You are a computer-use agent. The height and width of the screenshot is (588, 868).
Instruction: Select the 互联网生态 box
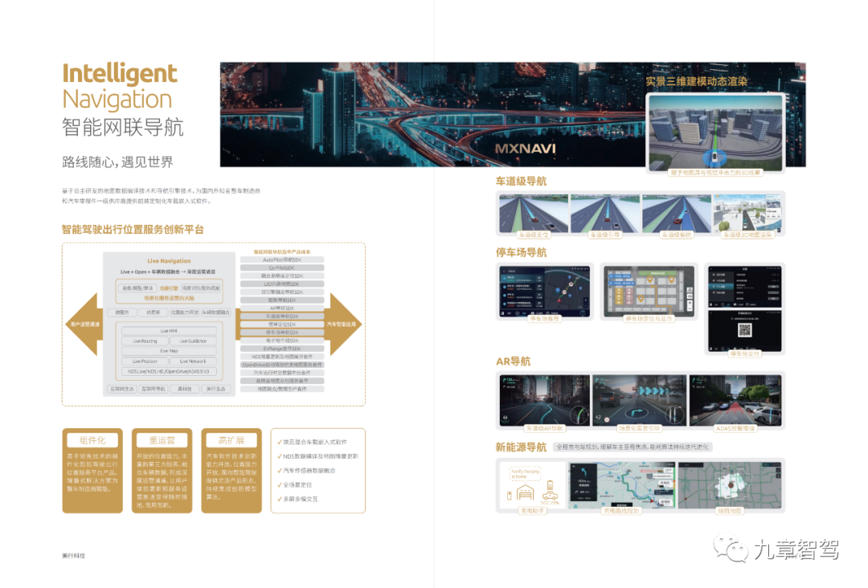point(122,389)
